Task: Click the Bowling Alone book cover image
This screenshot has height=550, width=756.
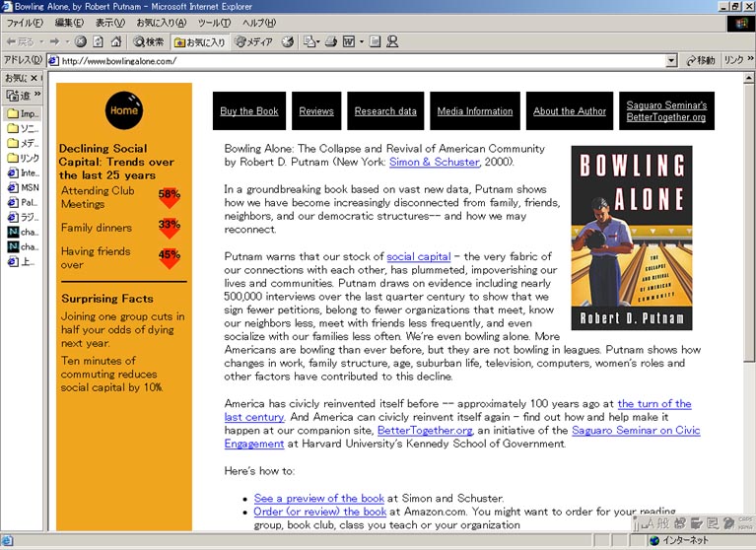Action: point(632,239)
